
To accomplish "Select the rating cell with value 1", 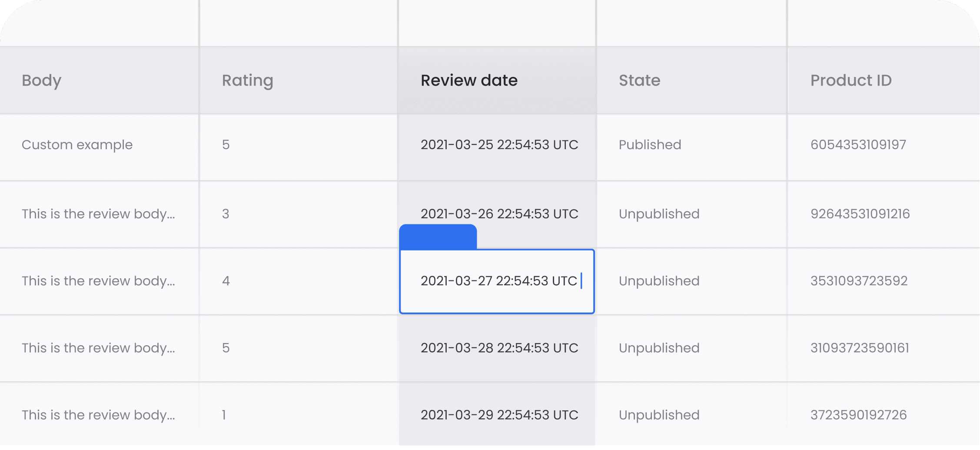I will pos(299,416).
